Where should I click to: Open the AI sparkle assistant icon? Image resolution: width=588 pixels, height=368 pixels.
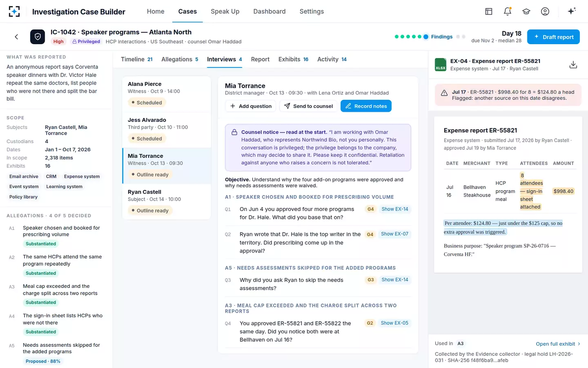572,11
